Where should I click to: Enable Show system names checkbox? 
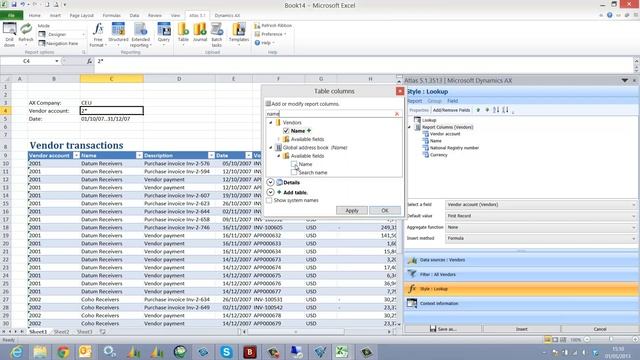pyautogui.click(x=269, y=200)
